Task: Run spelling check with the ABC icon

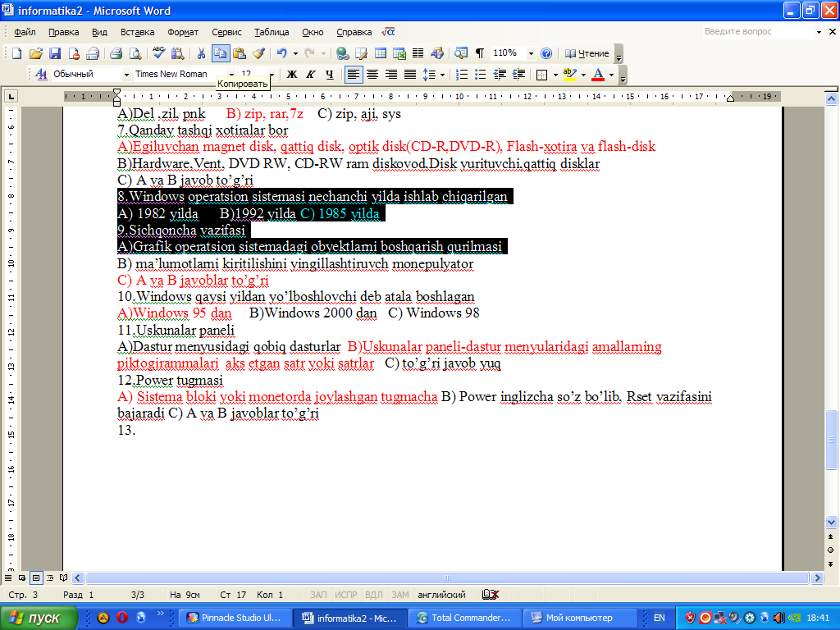Action: click(x=158, y=53)
